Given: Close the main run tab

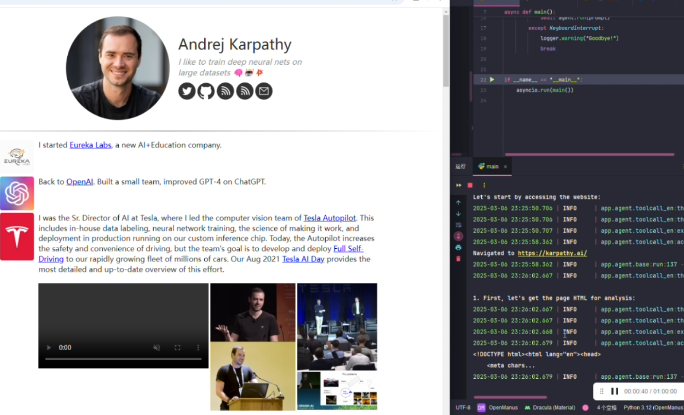Looking at the screenshot, I should (x=506, y=167).
